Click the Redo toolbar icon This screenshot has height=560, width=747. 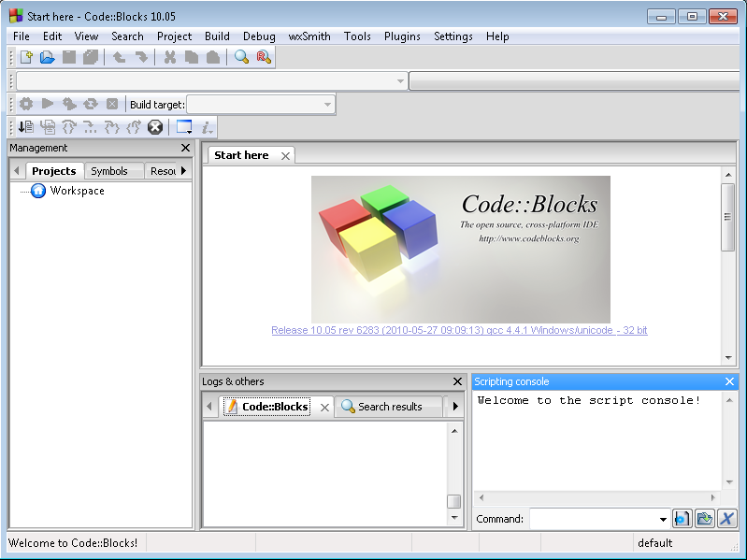click(x=141, y=57)
